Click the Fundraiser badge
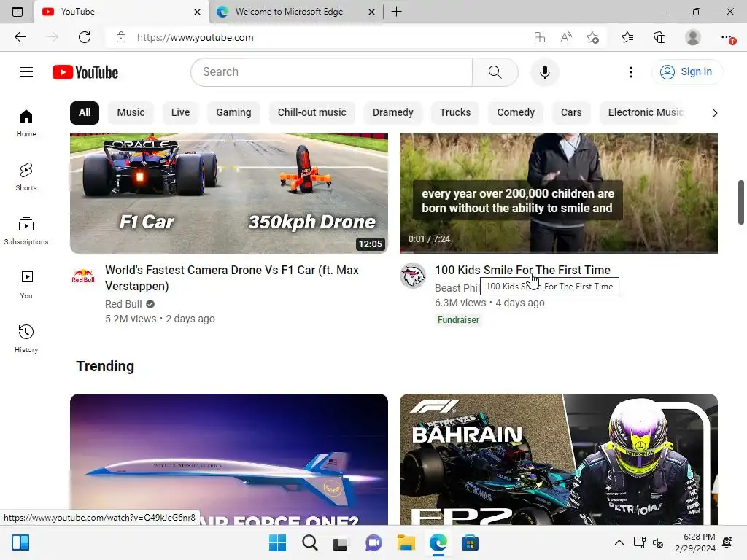The image size is (747, 560). point(458,320)
